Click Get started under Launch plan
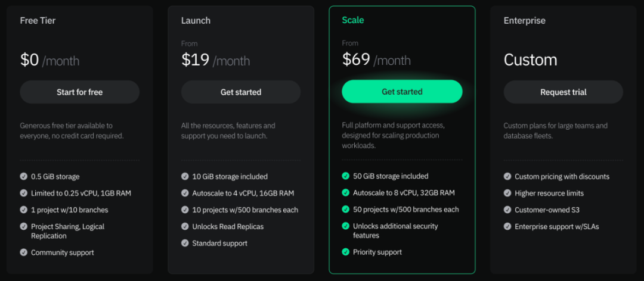The height and width of the screenshot is (281, 644). [241, 92]
